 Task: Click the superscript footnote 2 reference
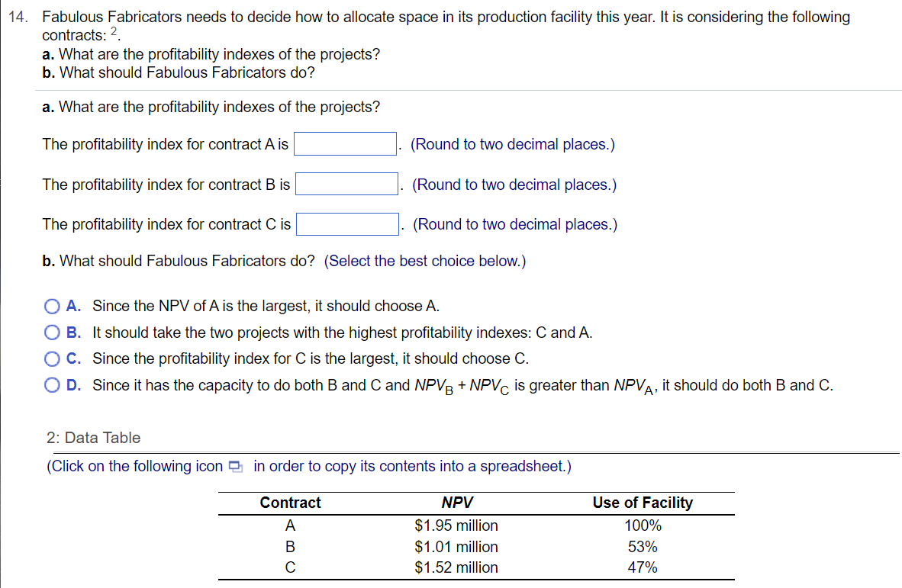tap(112, 31)
